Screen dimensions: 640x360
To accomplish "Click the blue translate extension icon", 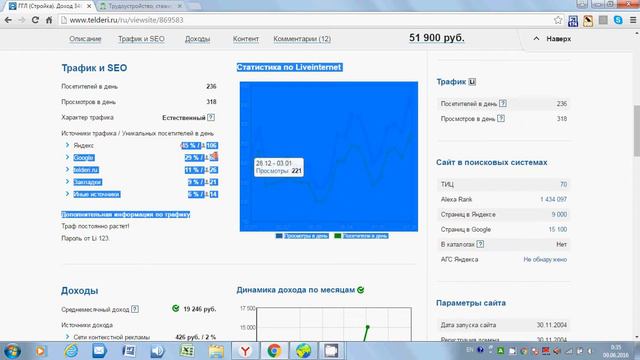I will click(x=573, y=20).
